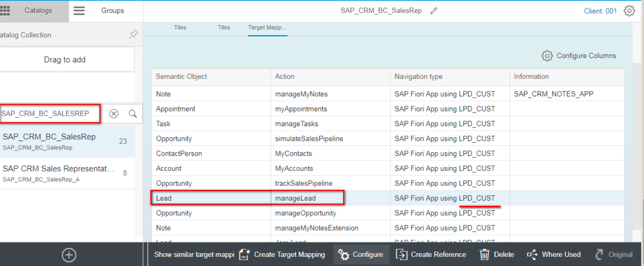Open settings gear next to Client 001
This screenshot has width=644, height=266.
[x=629, y=11]
